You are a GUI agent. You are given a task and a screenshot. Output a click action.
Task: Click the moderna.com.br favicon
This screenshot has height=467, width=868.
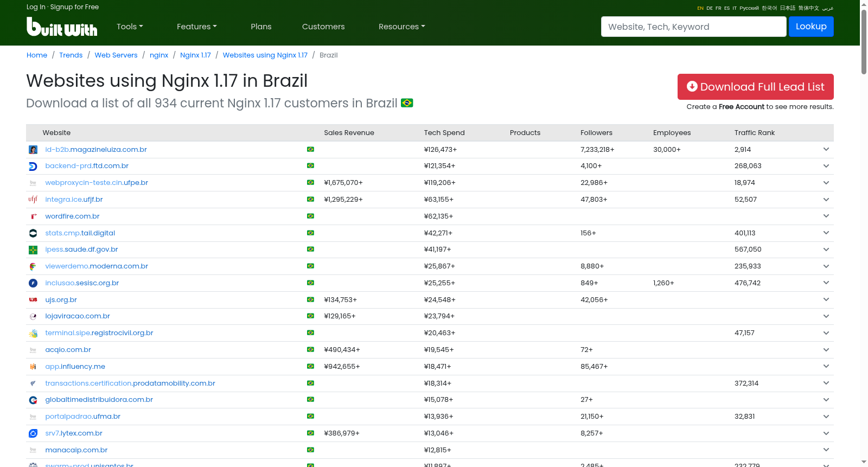(x=33, y=266)
